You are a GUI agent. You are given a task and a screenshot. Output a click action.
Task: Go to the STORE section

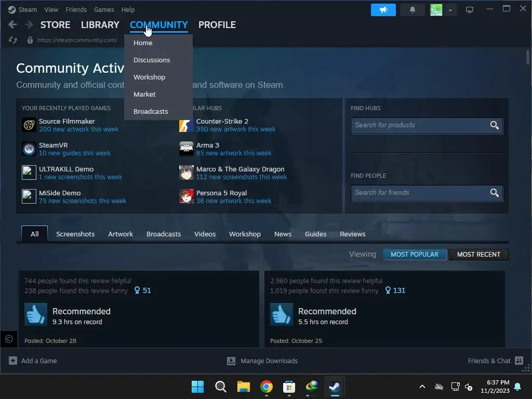click(x=55, y=25)
